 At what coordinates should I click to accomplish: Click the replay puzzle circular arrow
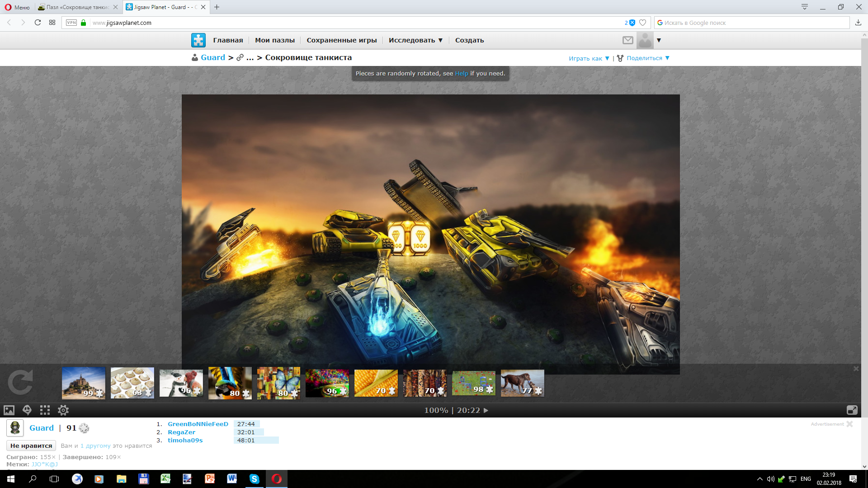[20, 382]
